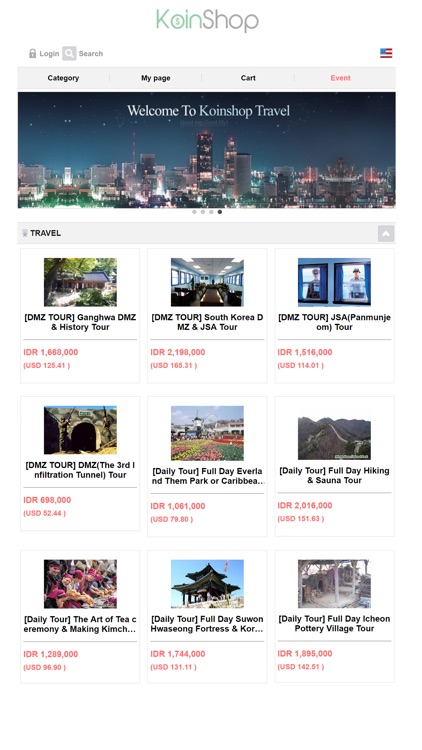Click the USD 52.44 price text
The height and width of the screenshot is (750, 422).
44,513
